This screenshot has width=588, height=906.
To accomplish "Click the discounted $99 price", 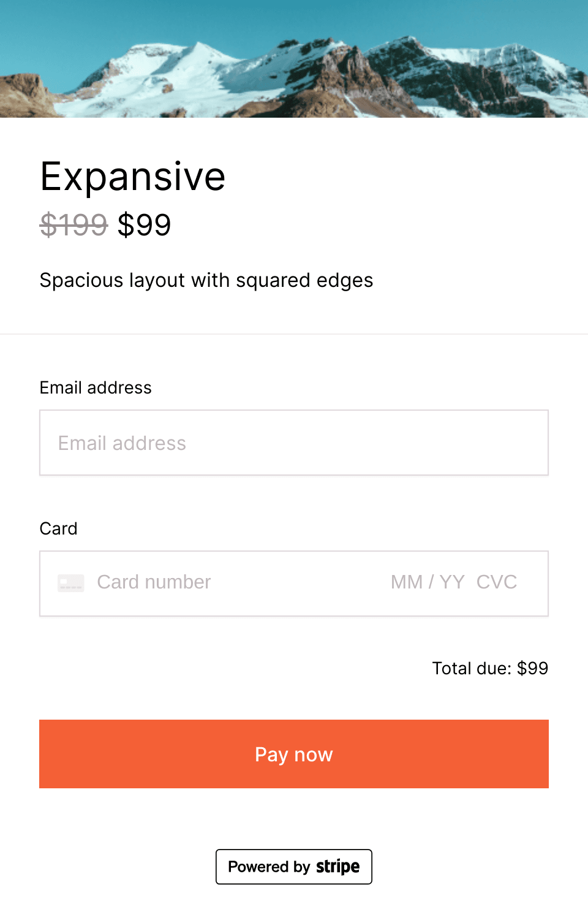I will tap(145, 224).
